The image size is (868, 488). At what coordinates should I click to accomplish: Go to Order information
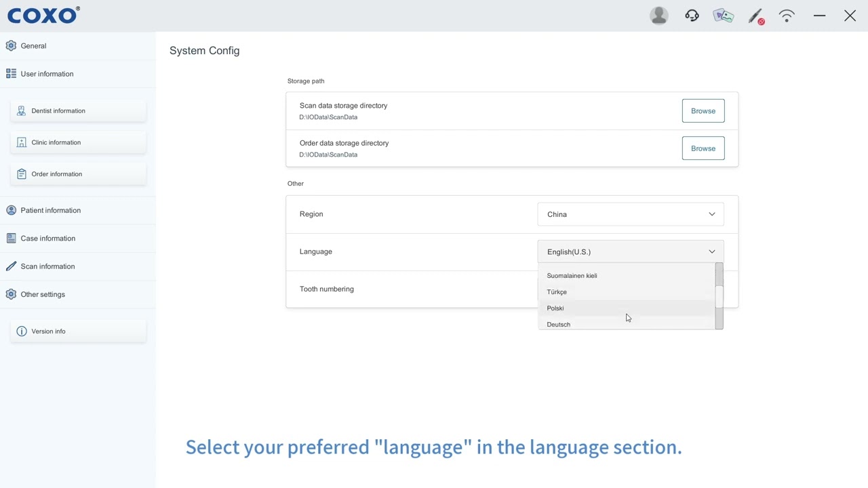(78, 174)
